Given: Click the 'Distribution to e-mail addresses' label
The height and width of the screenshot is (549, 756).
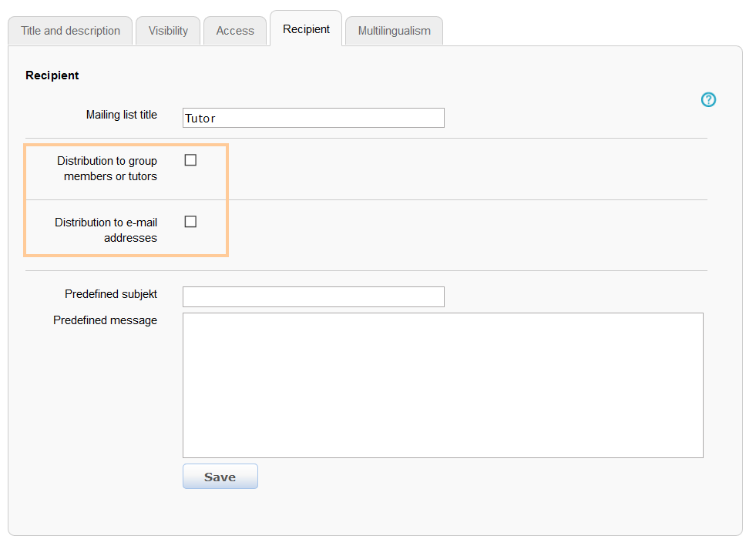Looking at the screenshot, I should coord(106,230).
